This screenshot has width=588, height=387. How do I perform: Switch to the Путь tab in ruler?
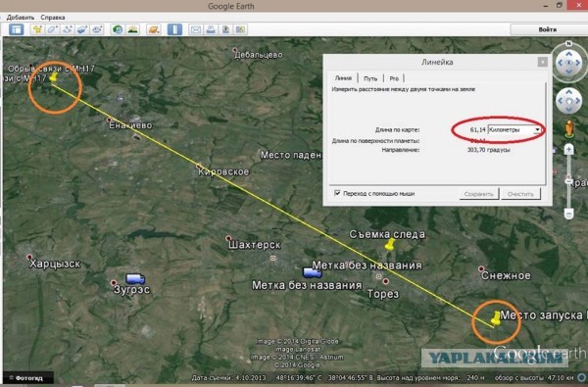370,78
